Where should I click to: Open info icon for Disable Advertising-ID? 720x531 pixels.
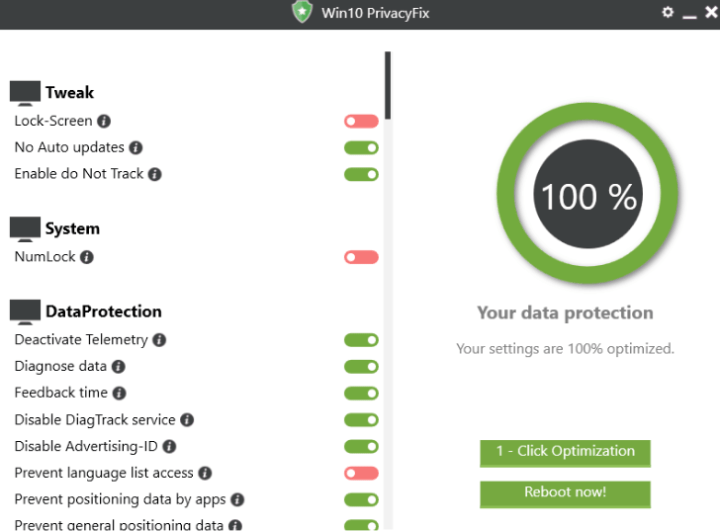(169, 446)
